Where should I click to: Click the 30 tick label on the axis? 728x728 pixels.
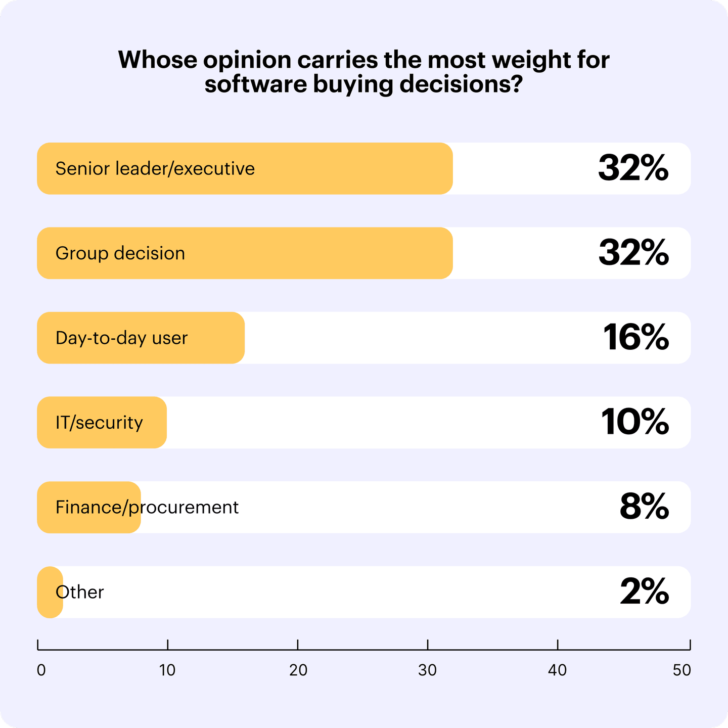(x=428, y=670)
